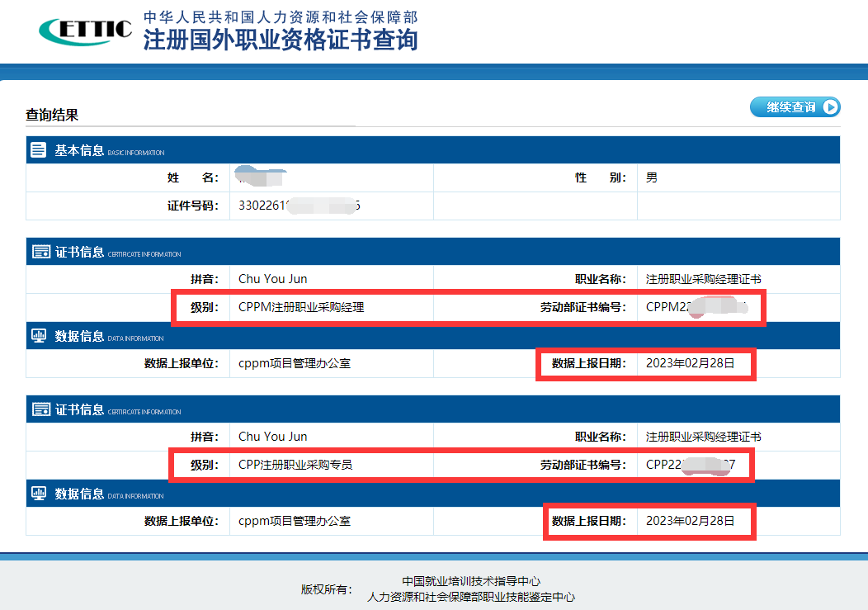The height and width of the screenshot is (610, 868).
Task: Click the certificate number beginning with CPP22
Action: (690, 465)
